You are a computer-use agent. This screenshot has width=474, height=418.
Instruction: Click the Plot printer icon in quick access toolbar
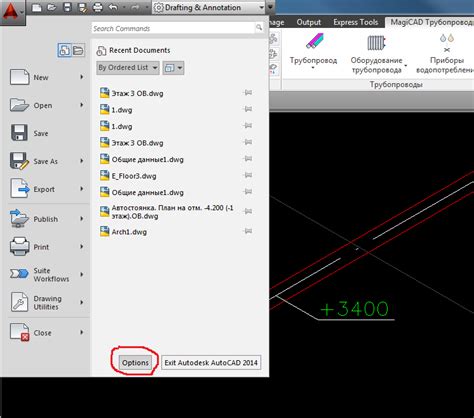click(x=97, y=7)
